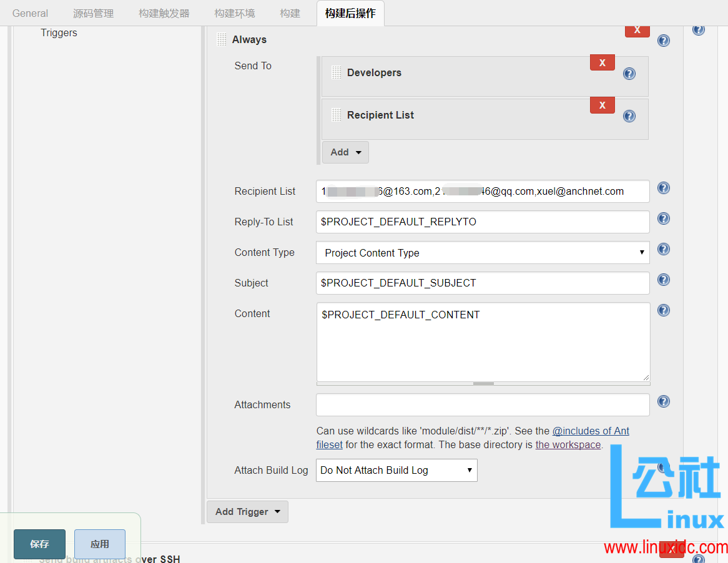Open the Add recipient dropdown
The width and height of the screenshot is (728, 563).
[345, 152]
